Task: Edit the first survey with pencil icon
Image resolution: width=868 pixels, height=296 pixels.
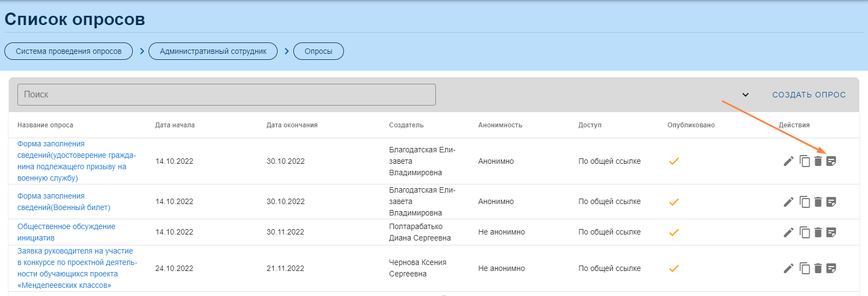Action: 788,161
